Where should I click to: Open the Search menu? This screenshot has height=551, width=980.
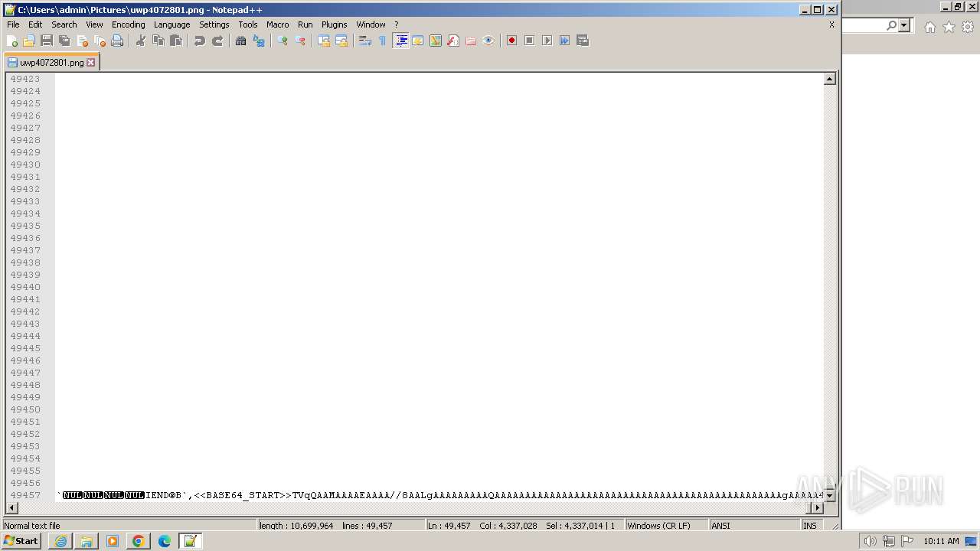pos(64,24)
